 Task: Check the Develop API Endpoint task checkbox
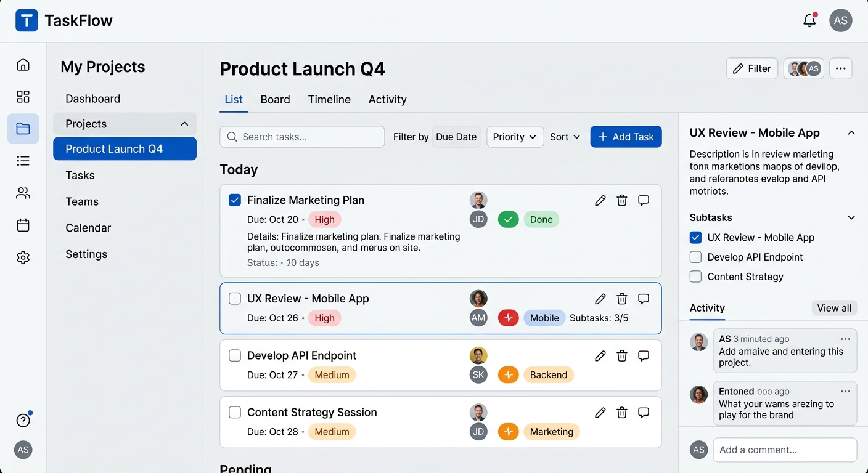point(235,355)
